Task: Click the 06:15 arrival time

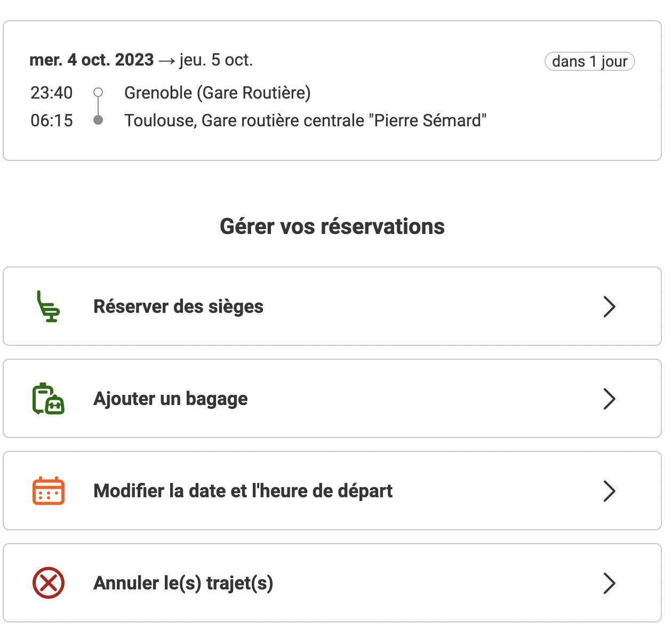Action: tap(51, 120)
